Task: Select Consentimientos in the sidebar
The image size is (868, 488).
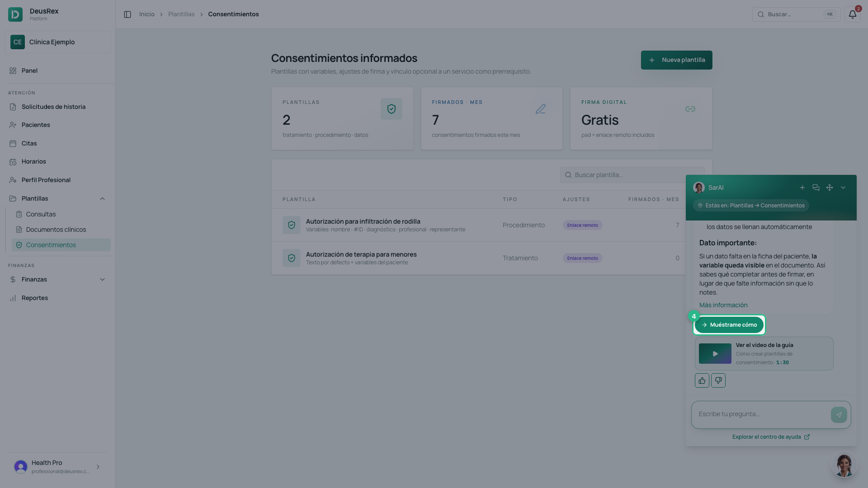Action: click(61, 245)
